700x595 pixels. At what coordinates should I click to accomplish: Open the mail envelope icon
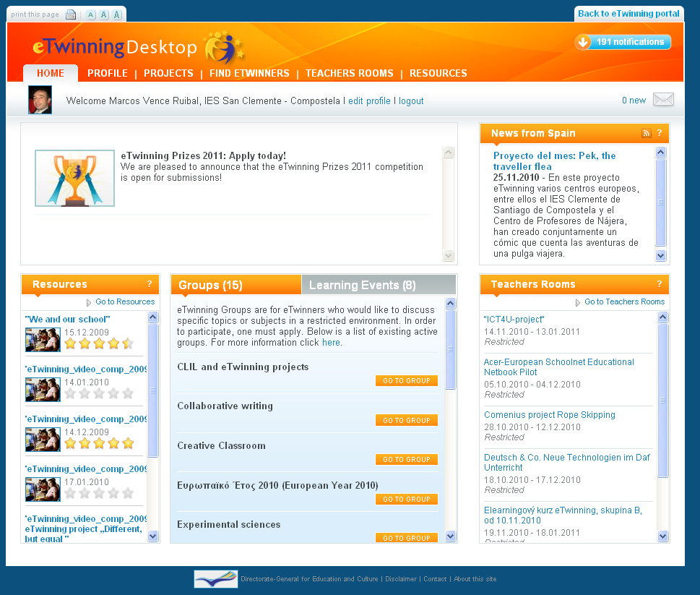663,99
